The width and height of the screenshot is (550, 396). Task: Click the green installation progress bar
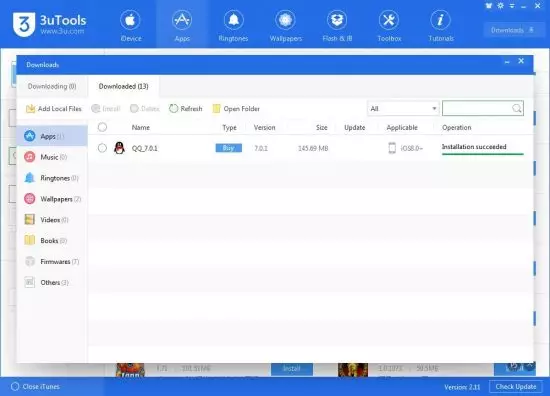[x=483, y=154]
